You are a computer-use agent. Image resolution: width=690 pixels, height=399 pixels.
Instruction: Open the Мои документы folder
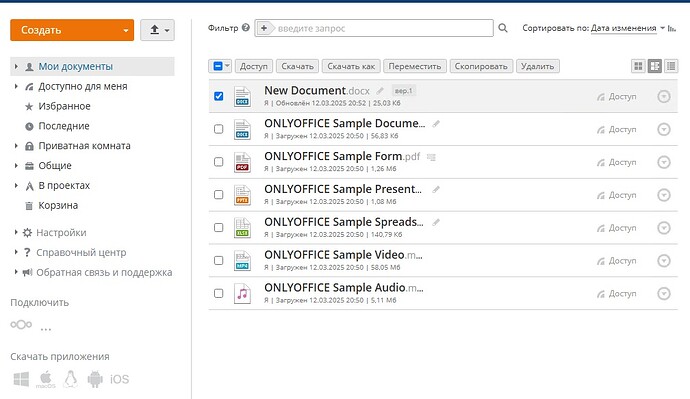pyautogui.click(x=75, y=66)
